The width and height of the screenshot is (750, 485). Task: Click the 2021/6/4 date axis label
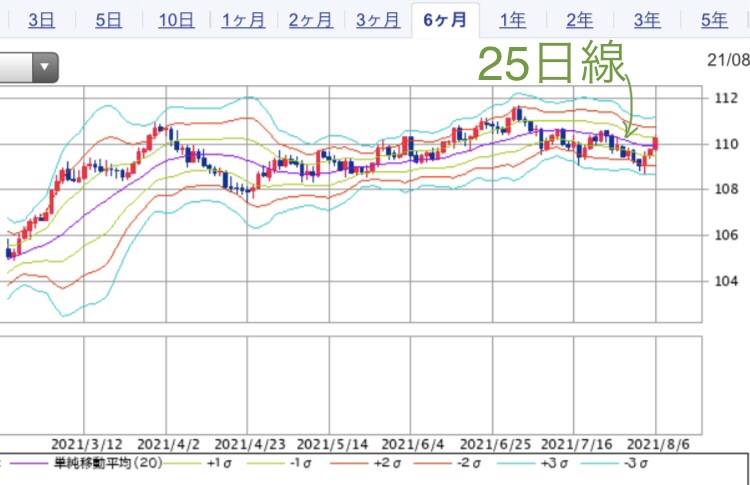[x=412, y=444]
